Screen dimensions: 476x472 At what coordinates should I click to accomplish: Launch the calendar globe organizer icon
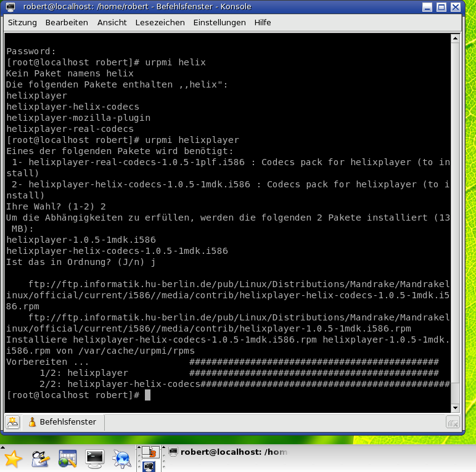tap(67, 458)
